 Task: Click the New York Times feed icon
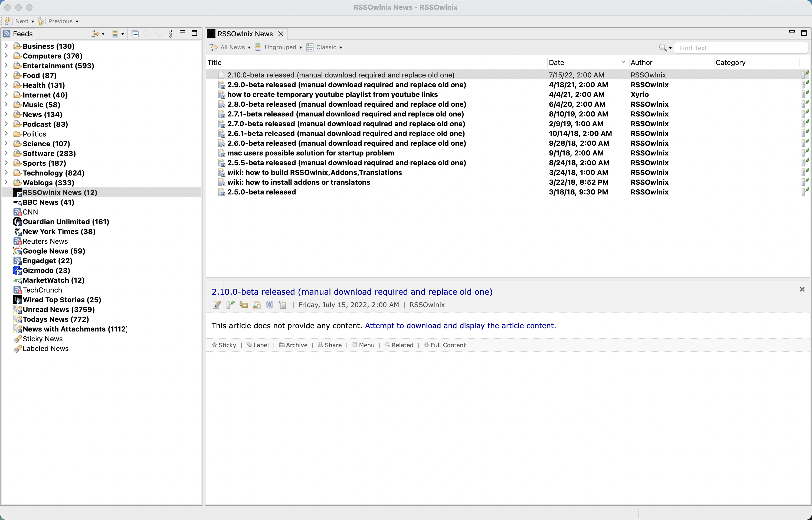click(x=17, y=231)
